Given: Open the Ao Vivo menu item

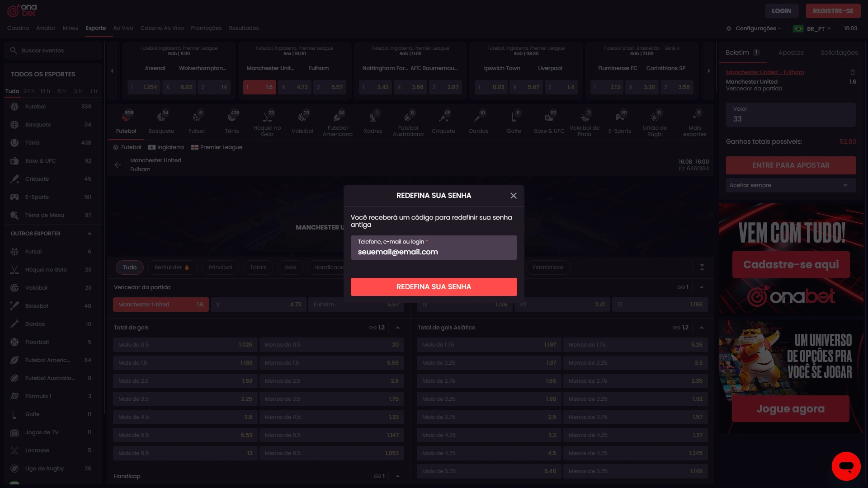Looking at the screenshot, I should (123, 28).
